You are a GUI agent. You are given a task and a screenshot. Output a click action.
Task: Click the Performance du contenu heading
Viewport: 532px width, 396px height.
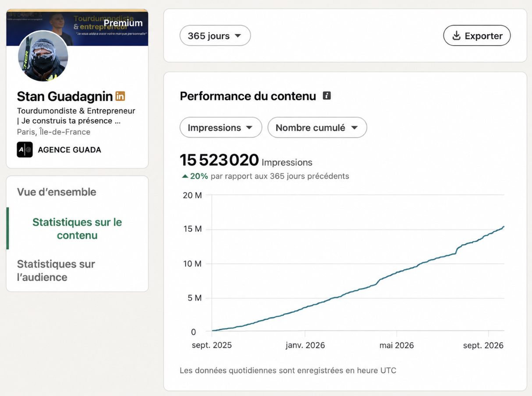(x=248, y=96)
